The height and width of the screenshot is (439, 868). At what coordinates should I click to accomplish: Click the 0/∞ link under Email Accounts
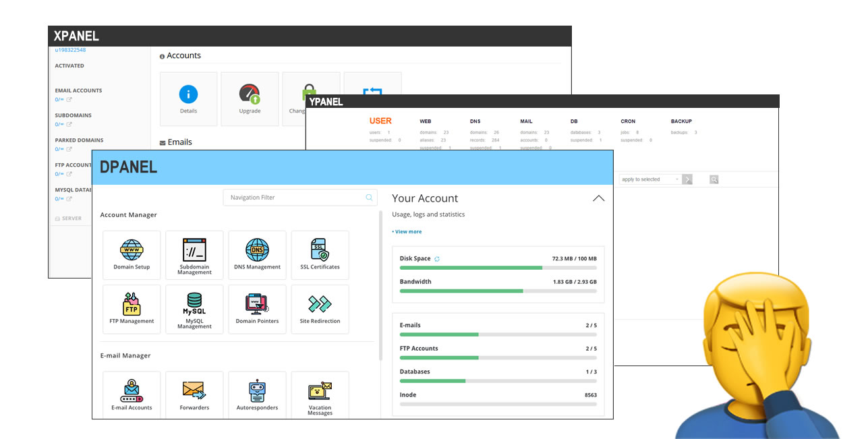pyautogui.click(x=59, y=100)
